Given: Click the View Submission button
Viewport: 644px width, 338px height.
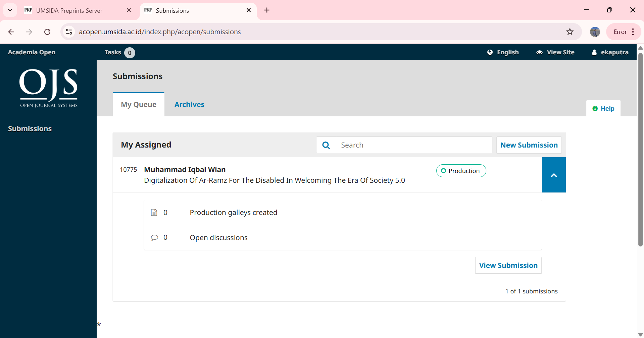Looking at the screenshot, I should [x=508, y=266].
